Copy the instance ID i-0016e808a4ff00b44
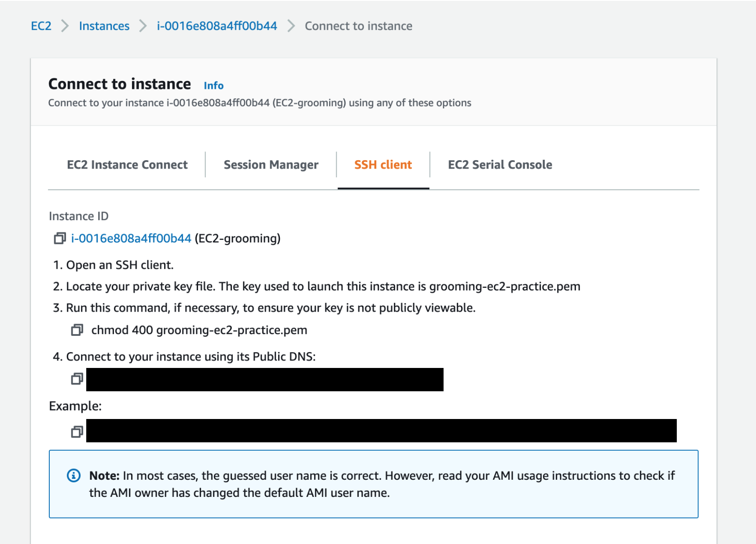756x544 pixels. tap(59, 238)
